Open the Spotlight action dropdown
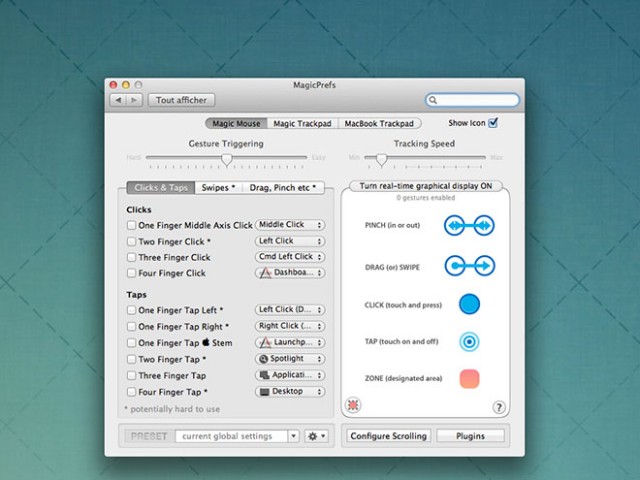 click(x=290, y=358)
